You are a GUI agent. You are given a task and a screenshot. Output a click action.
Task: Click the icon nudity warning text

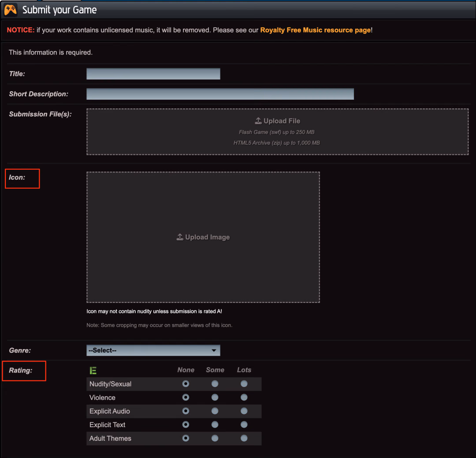click(154, 311)
